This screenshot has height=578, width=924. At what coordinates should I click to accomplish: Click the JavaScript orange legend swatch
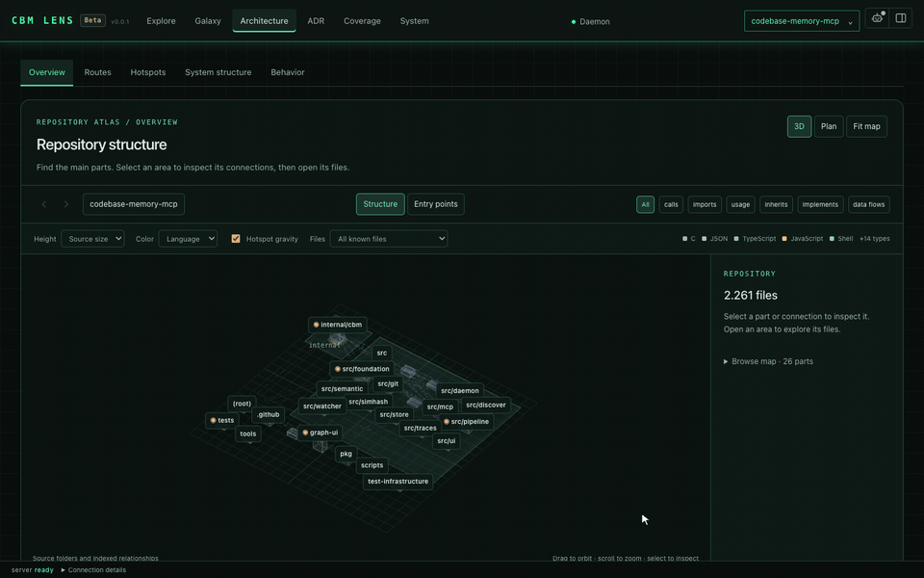(784, 239)
